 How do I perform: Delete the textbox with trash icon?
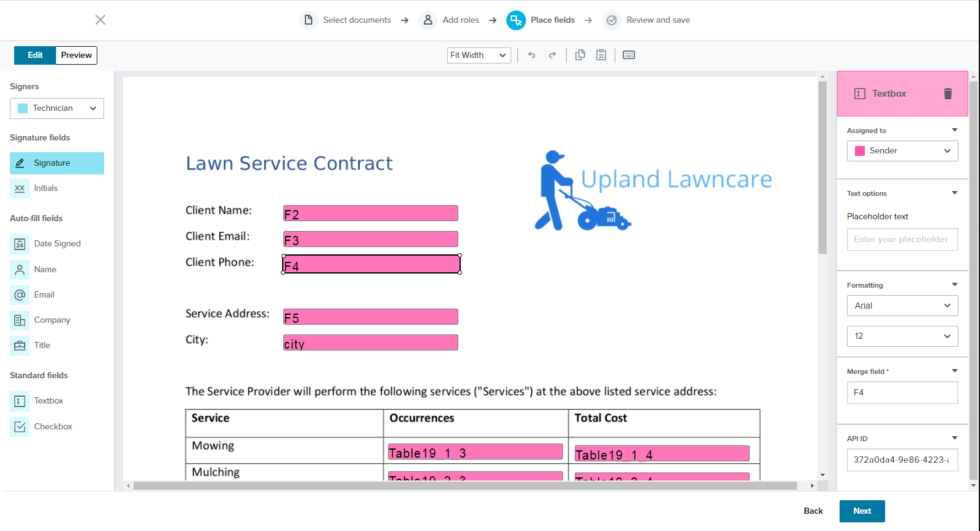tap(947, 94)
